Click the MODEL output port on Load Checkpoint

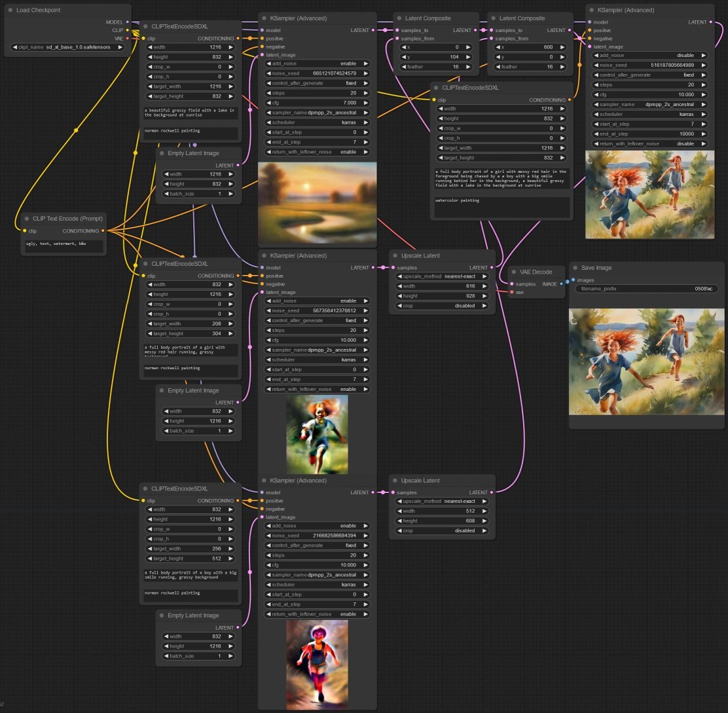[127, 22]
